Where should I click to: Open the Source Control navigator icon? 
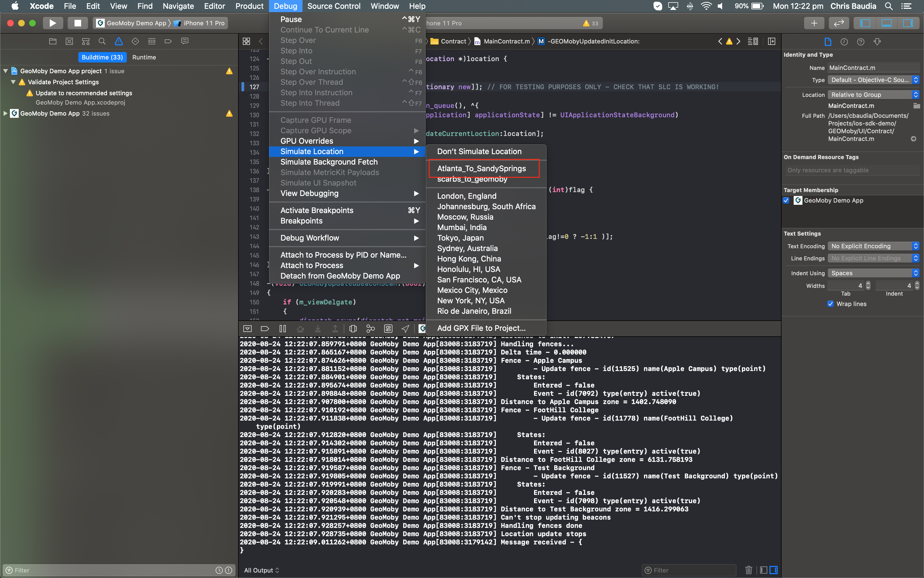(69, 41)
